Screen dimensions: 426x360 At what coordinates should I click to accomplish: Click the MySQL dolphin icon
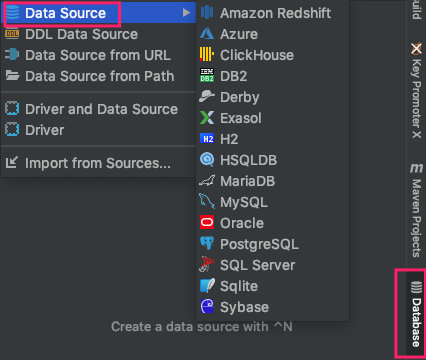[x=207, y=202]
